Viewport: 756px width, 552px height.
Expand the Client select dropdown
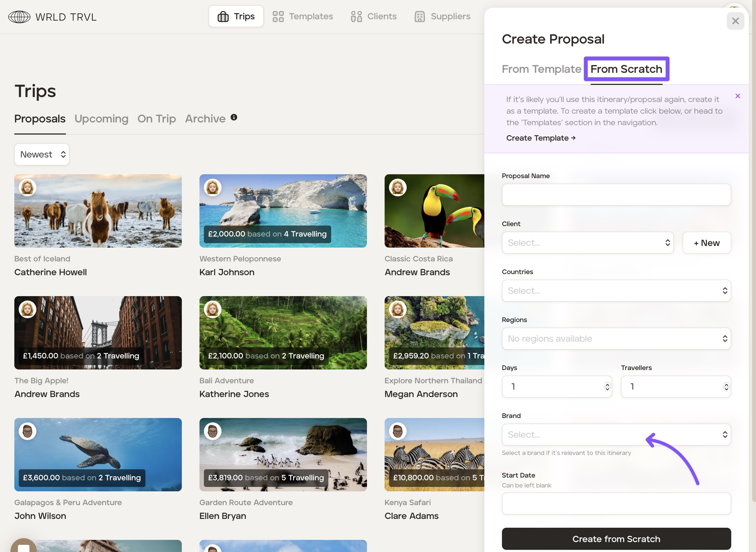pos(587,243)
